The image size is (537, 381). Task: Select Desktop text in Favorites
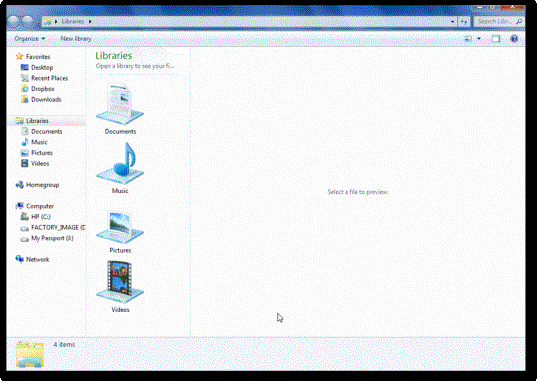pyautogui.click(x=42, y=67)
